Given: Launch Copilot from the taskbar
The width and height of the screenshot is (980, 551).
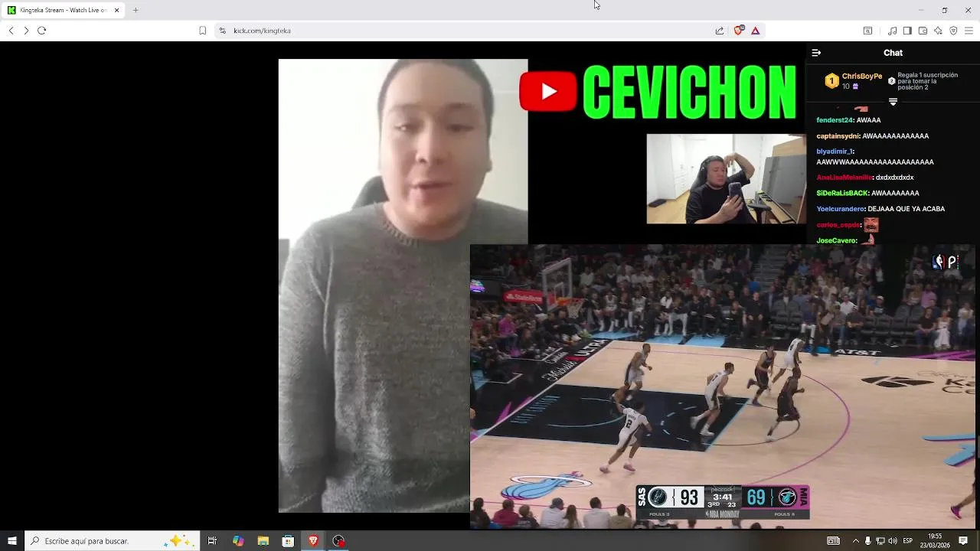Looking at the screenshot, I should [238, 541].
